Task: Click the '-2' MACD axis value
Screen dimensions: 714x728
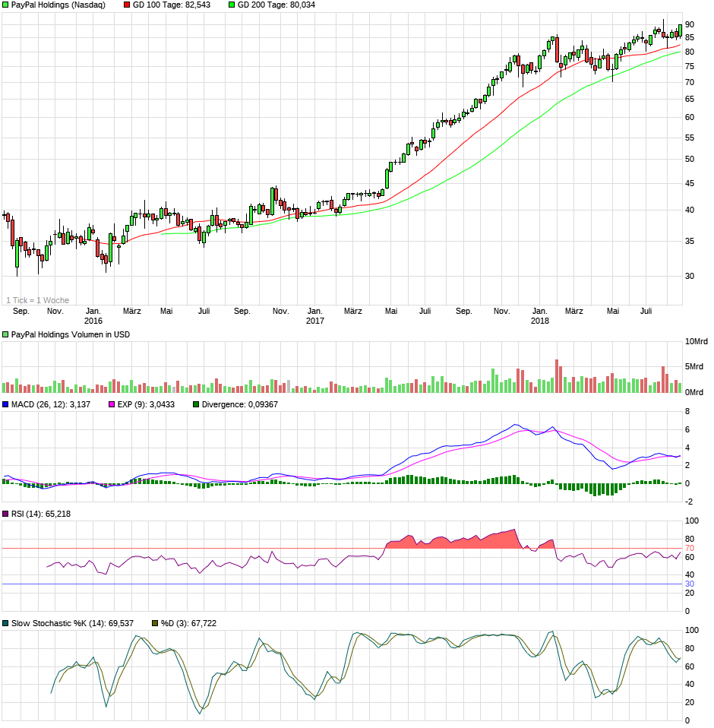Action: tap(689, 502)
